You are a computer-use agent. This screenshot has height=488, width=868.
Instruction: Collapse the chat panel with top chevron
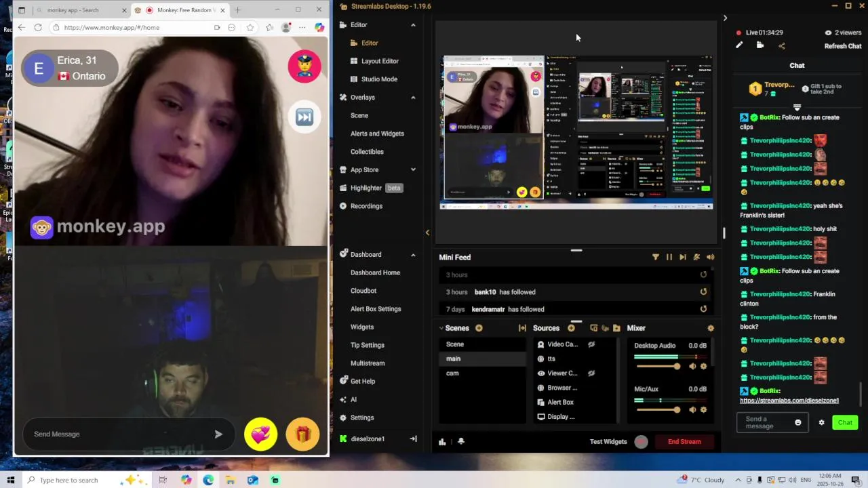click(725, 18)
